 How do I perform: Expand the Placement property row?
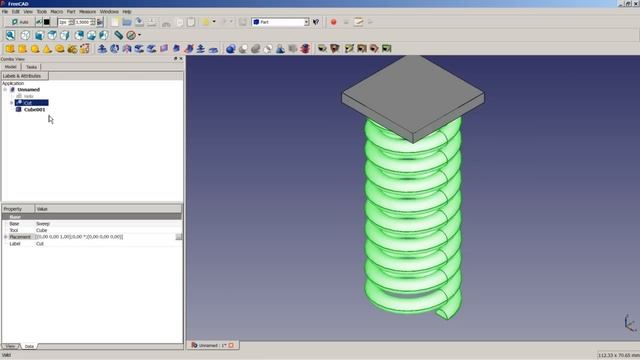[x=5, y=237]
